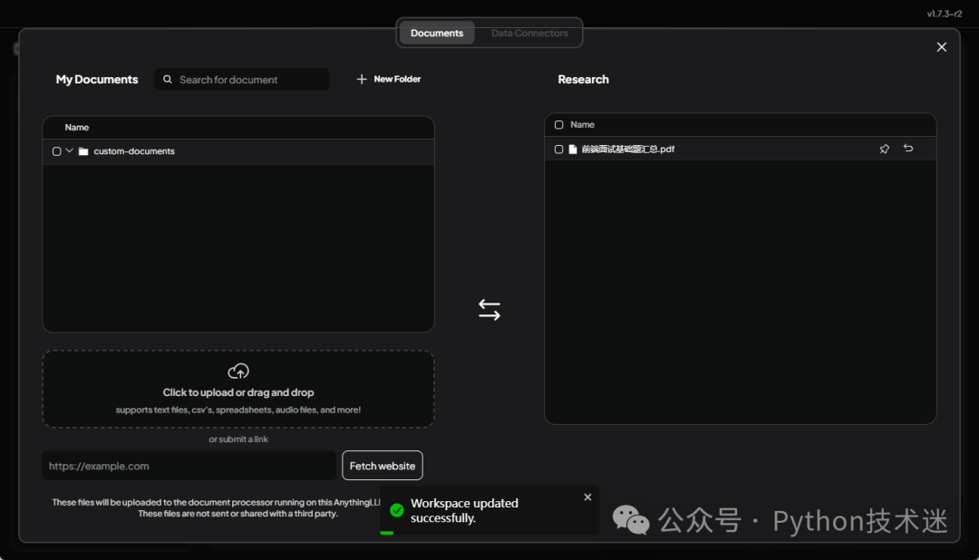
Task: Click the PDF file icon in Research
Action: point(573,150)
